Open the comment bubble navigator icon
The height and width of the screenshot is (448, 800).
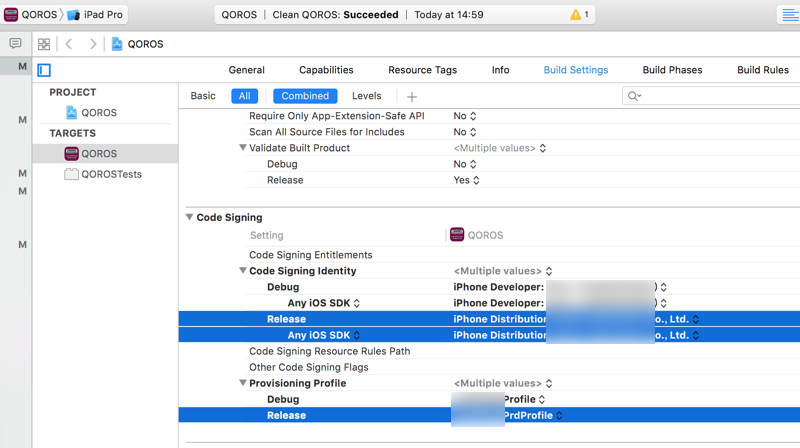(15, 43)
